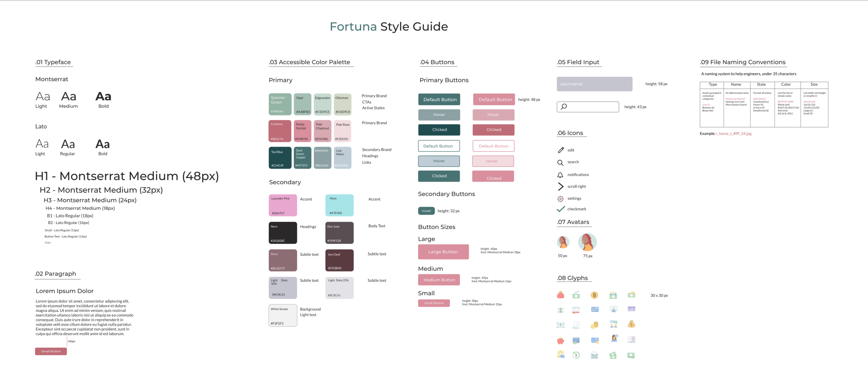
Task: Pick the Nero headings swatch
Action: click(283, 233)
